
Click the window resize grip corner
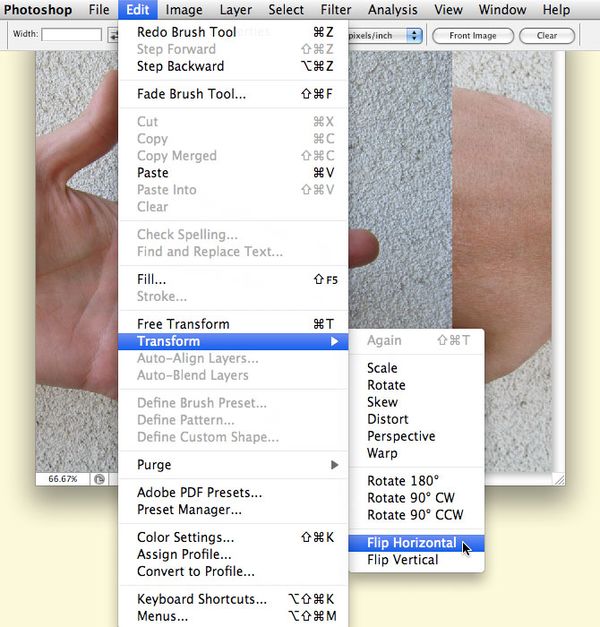coord(559,479)
